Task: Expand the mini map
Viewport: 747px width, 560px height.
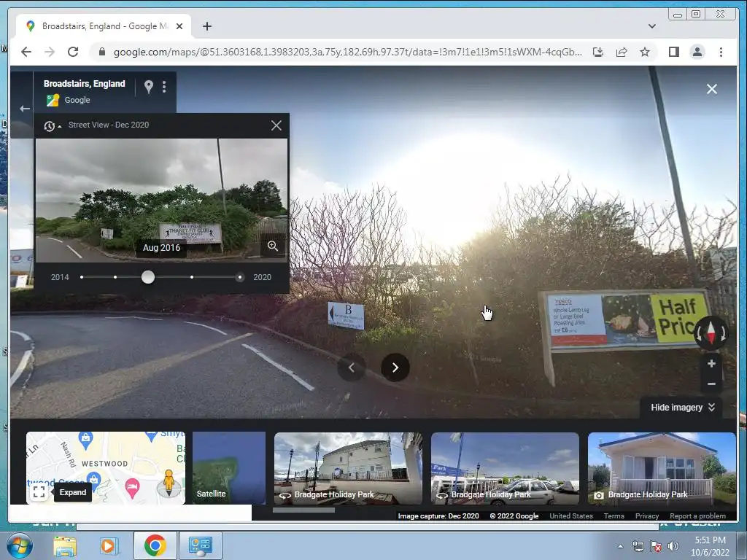Action: [x=39, y=492]
